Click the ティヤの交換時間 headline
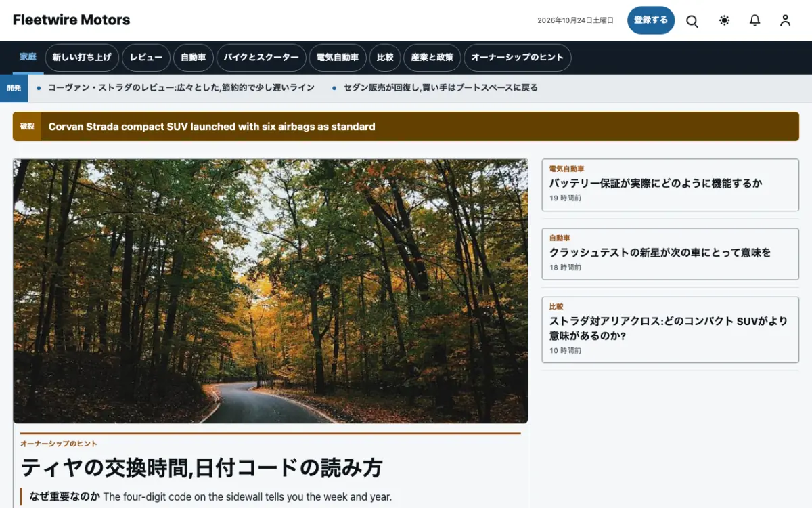 click(202, 468)
